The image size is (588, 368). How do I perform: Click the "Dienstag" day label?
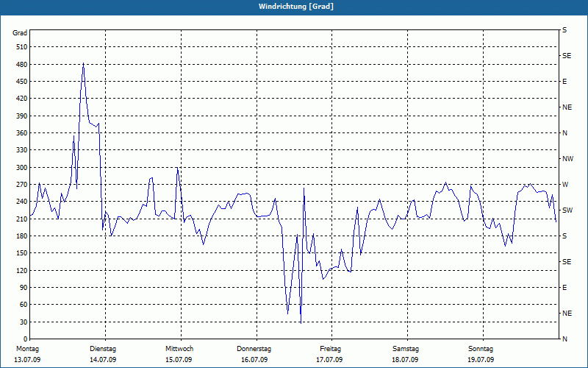[103, 349]
